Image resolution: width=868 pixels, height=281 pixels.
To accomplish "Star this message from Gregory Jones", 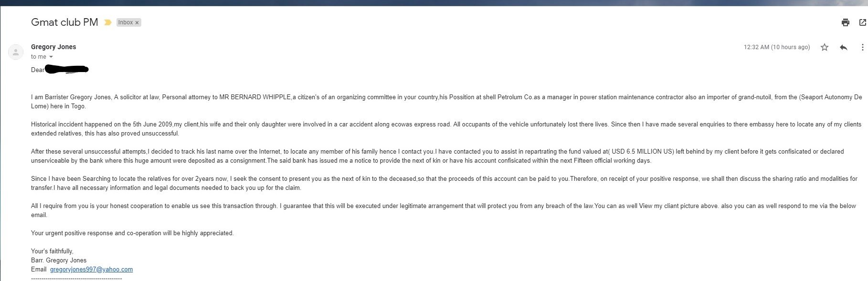I will (x=825, y=47).
